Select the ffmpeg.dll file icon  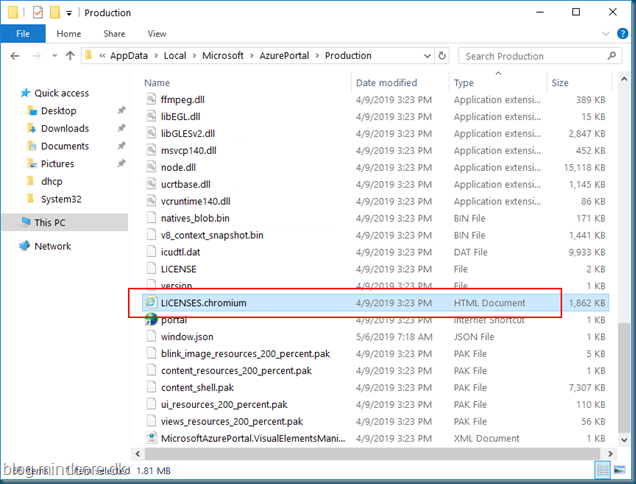[151, 99]
